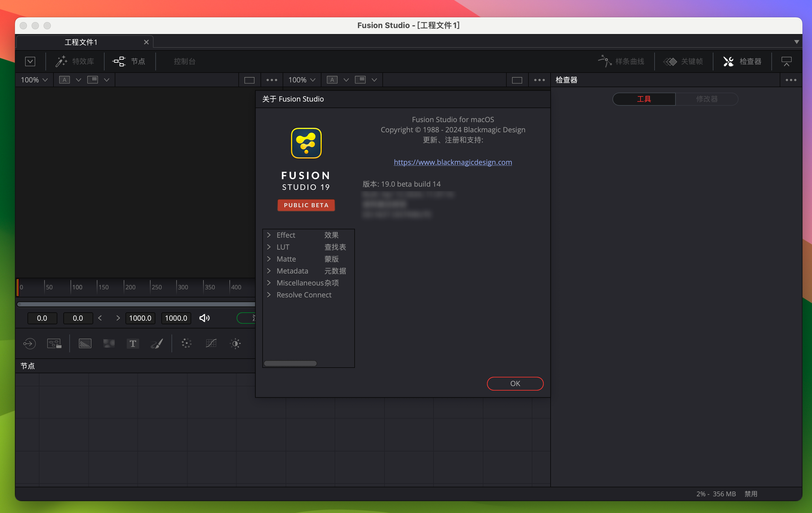Go to previous keyframe with the left arrow
The width and height of the screenshot is (812, 513).
tap(100, 318)
